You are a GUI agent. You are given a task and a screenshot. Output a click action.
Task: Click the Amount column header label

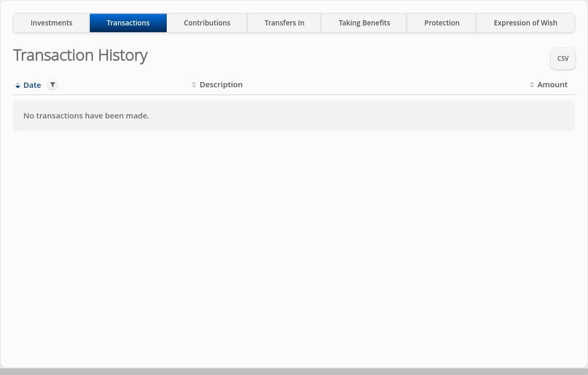(x=552, y=85)
